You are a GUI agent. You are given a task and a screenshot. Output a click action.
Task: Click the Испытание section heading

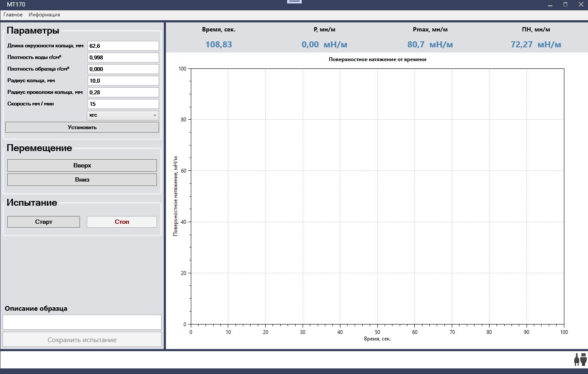(x=32, y=203)
